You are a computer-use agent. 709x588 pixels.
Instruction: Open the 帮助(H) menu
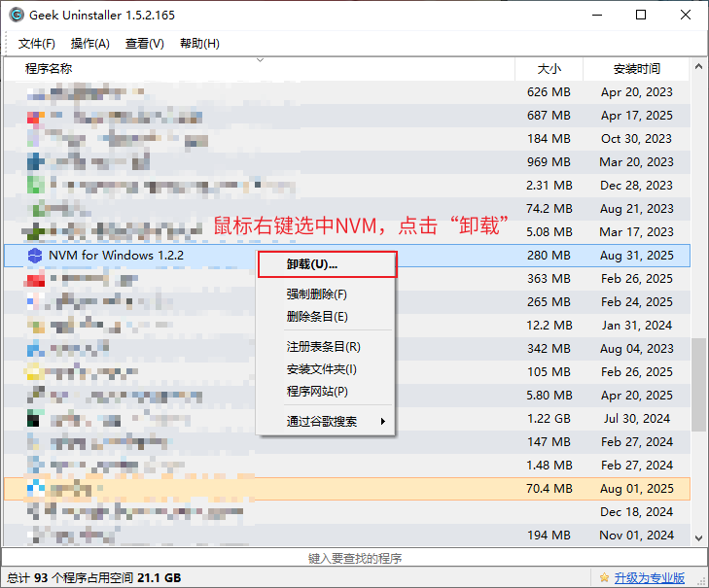coord(199,44)
